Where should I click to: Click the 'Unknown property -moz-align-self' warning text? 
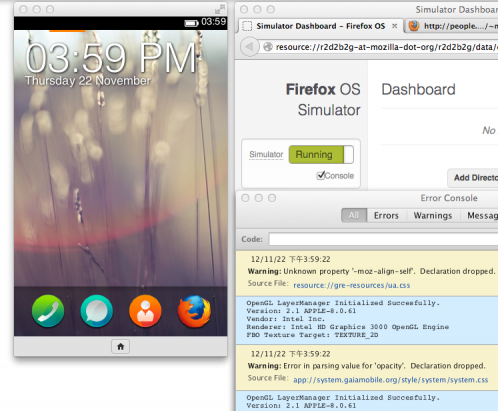(371, 271)
